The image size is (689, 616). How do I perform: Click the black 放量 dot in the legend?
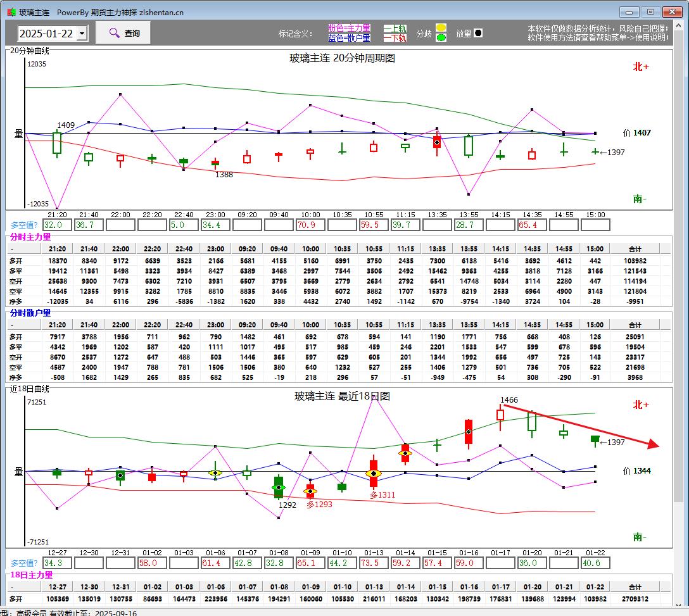tap(478, 34)
